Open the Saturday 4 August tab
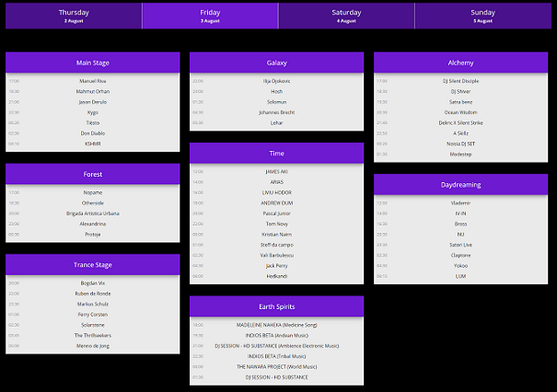The image size is (557, 392). (x=346, y=16)
